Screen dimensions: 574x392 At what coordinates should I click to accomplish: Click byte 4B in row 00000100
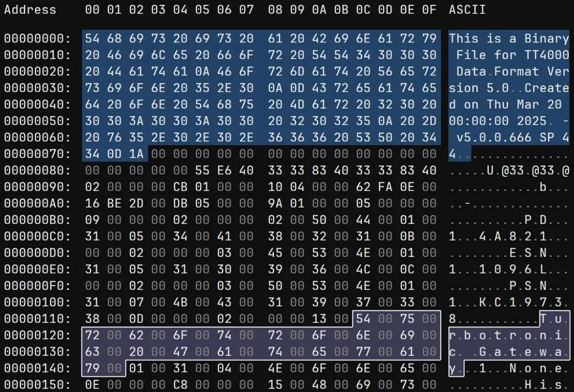click(180, 303)
